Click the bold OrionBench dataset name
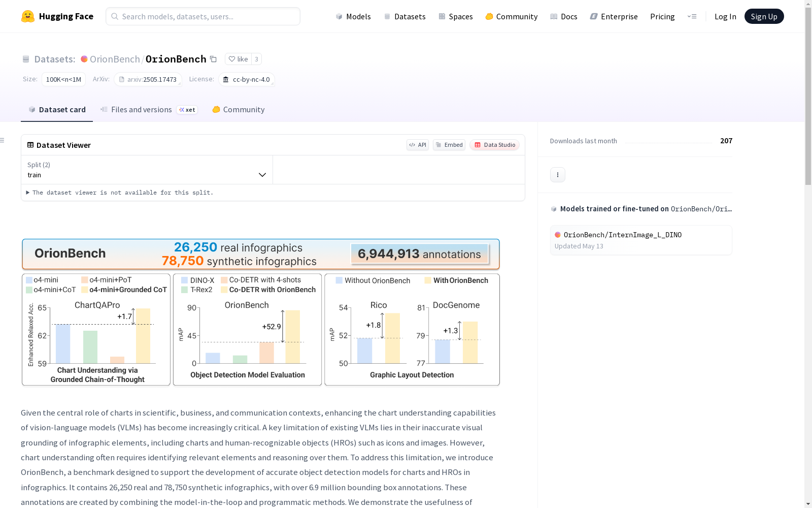Image resolution: width=812 pixels, height=508 pixels. click(x=176, y=59)
